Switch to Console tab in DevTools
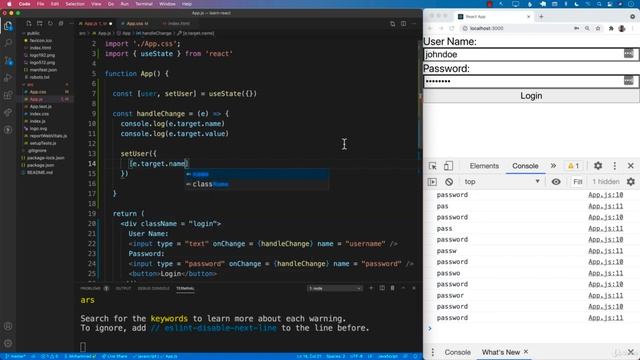Viewport: 640px width, 360px height. click(x=525, y=166)
